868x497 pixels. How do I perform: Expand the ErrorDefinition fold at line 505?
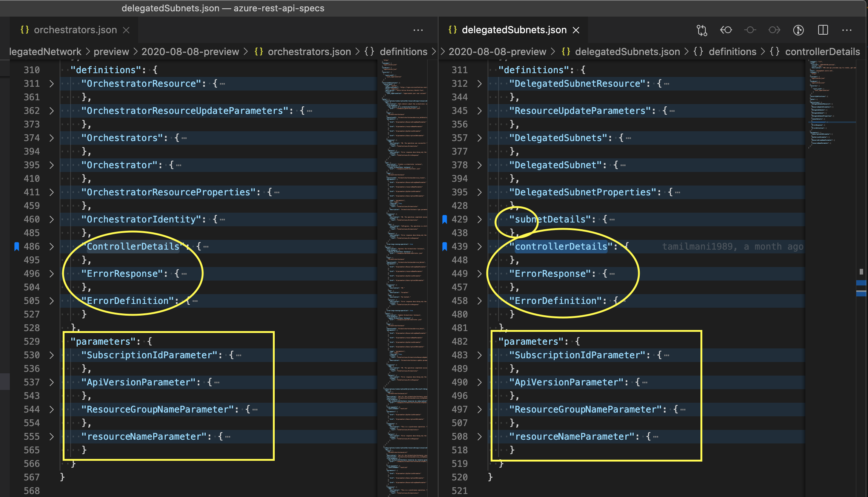coord(52,301)
